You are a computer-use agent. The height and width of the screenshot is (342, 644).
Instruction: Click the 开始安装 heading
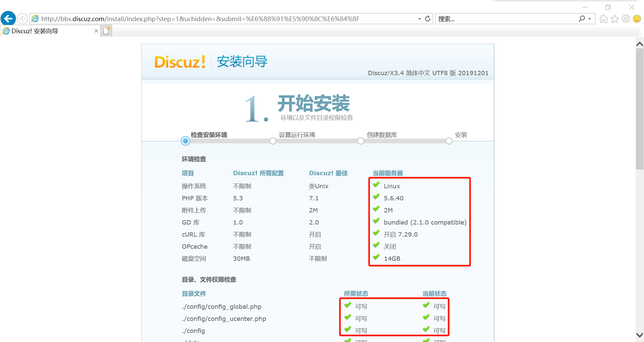314,103
